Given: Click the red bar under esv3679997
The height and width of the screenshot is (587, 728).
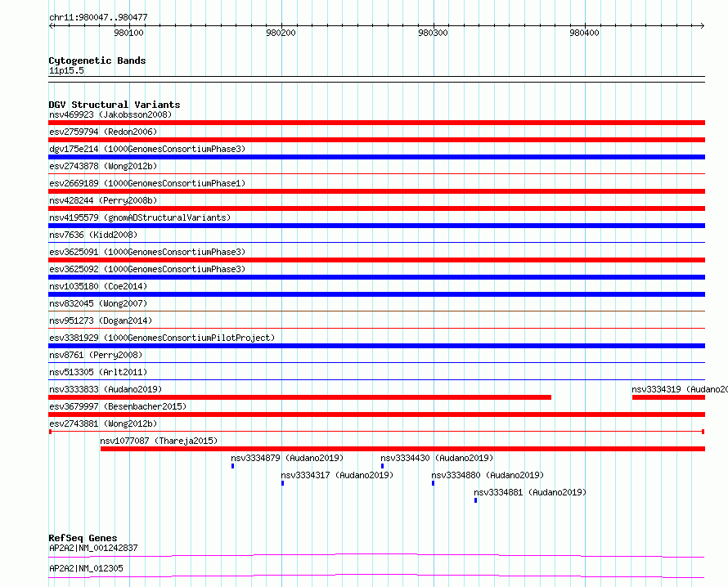Looking at the screenshot, I should point(376,414).
